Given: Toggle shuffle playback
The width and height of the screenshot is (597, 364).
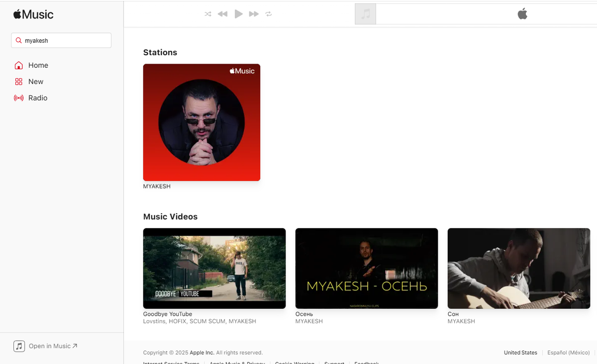Looking at the screenshot, I should tap(208, 14).
